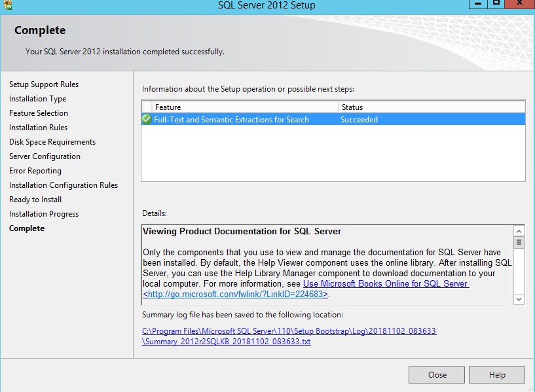
Task: Select the Installation Type step
Action: point(37,99)
